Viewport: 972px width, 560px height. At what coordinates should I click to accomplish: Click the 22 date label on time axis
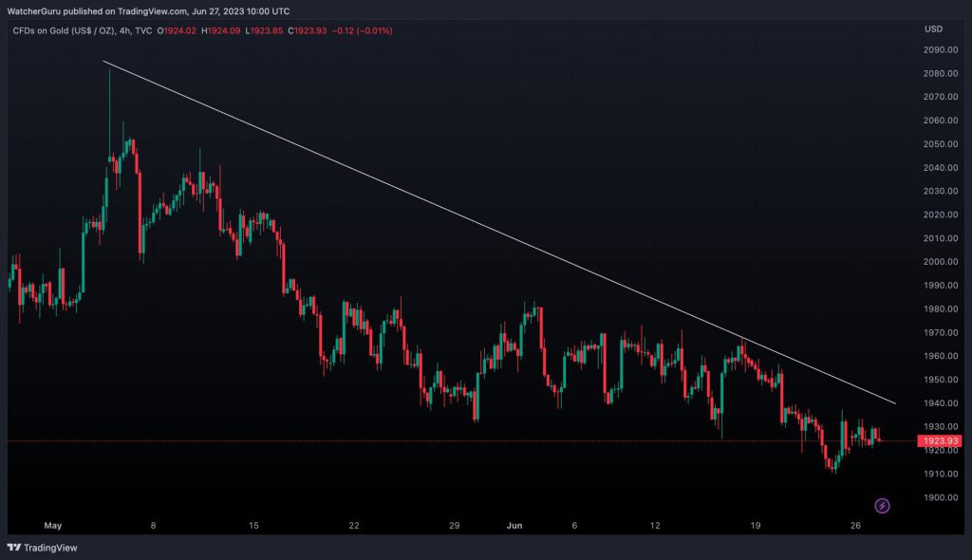point(353,525)
